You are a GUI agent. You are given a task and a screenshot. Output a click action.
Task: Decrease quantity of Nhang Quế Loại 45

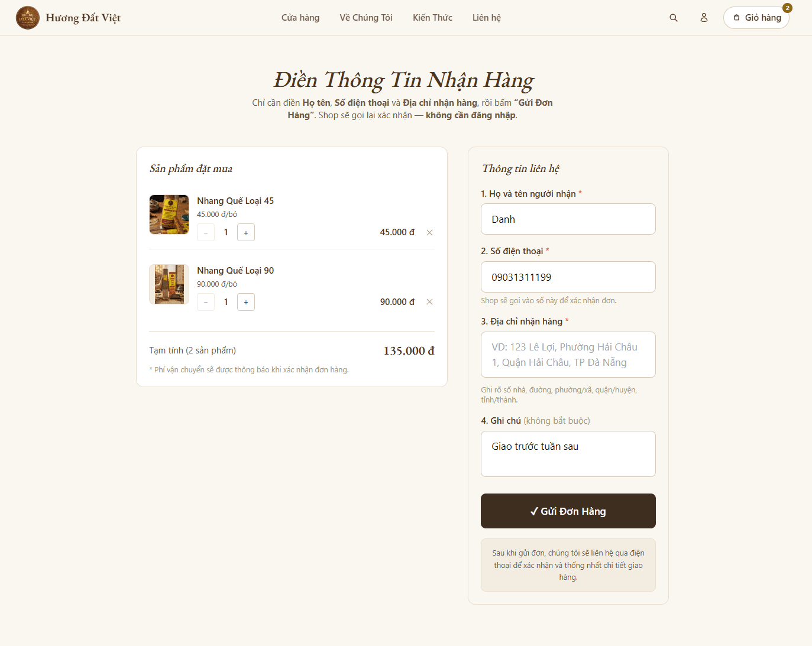206,232
